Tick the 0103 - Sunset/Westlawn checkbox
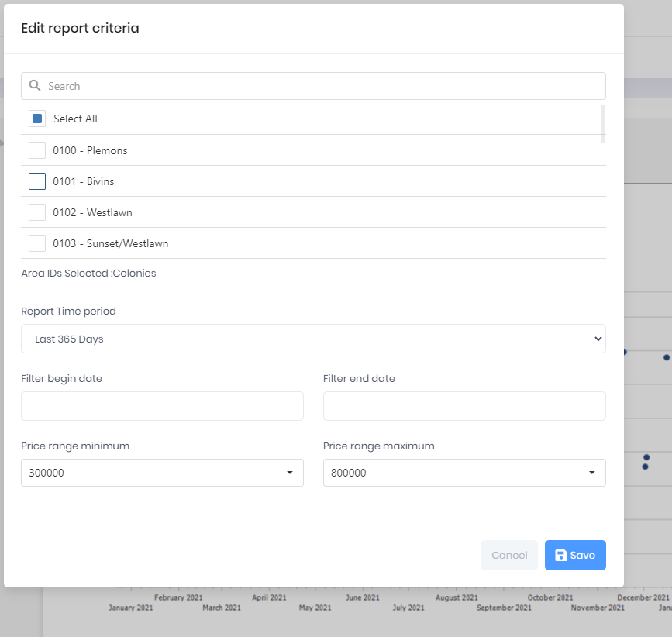The height and width of the screenshot is (637, 672). (37, 243)
